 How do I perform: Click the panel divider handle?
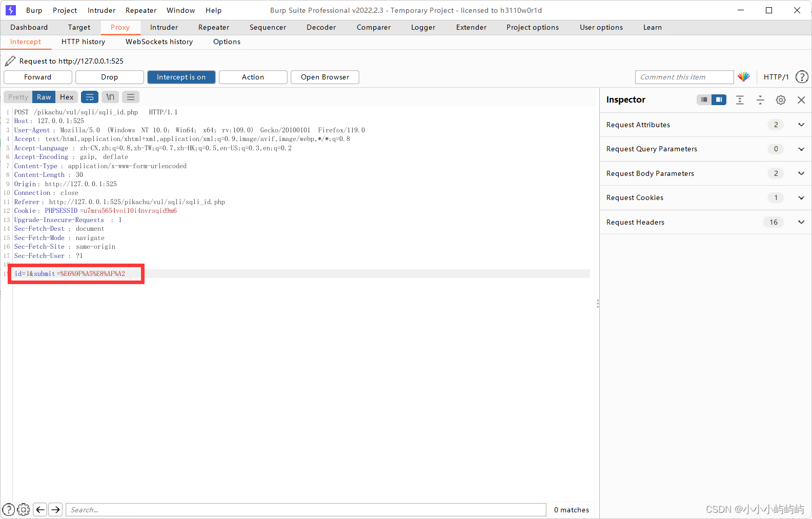click(598, 304)
